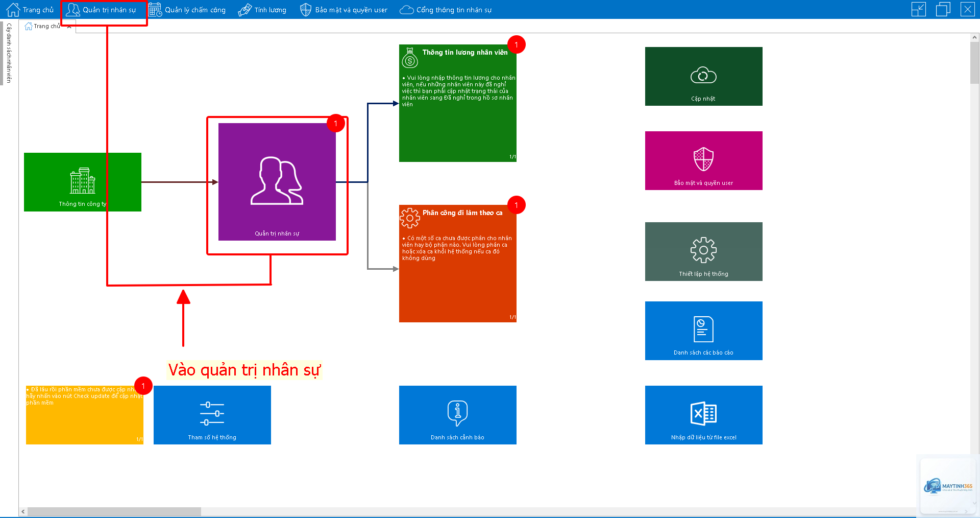Open the Trang chủ home menu

pyautogui.click(x=30, y=10)
